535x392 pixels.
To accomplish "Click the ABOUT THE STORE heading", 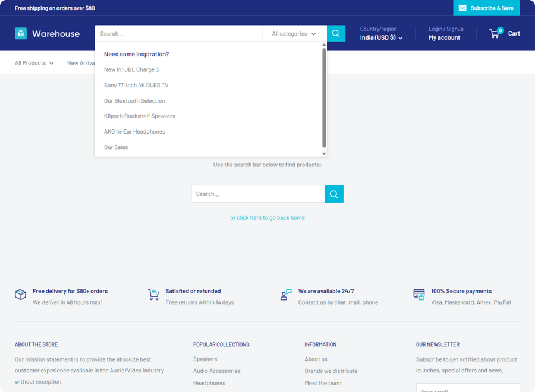I will pos(36,344).
